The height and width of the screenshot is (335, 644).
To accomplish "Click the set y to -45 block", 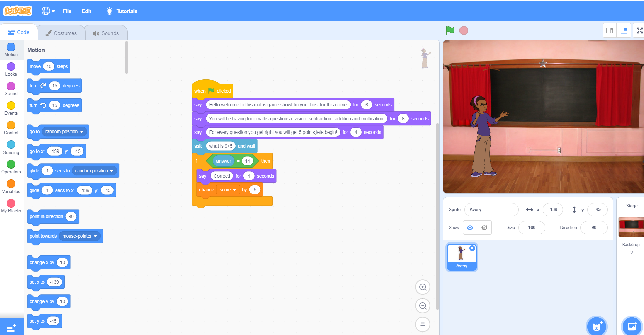I will (44, 321).
